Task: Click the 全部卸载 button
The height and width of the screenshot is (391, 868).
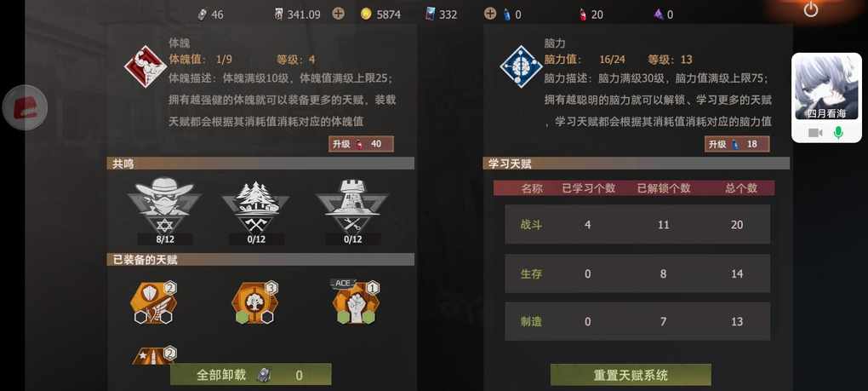Action: tap(251, 375)
